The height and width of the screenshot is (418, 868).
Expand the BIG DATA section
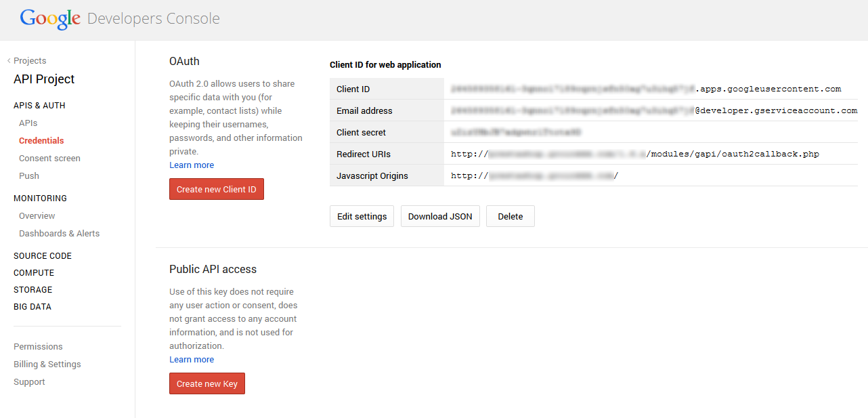32,307
